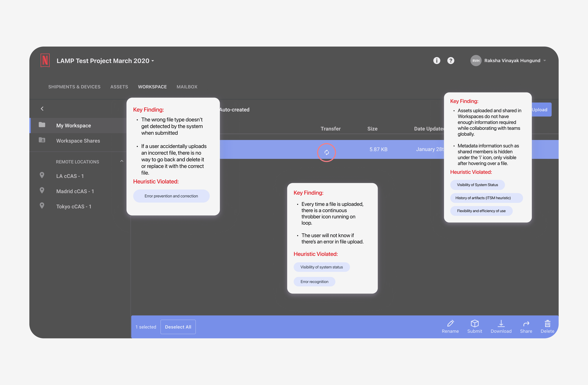The image size is (588, 385).
Task: Click the Submit box icon
Action: point(474,323)
